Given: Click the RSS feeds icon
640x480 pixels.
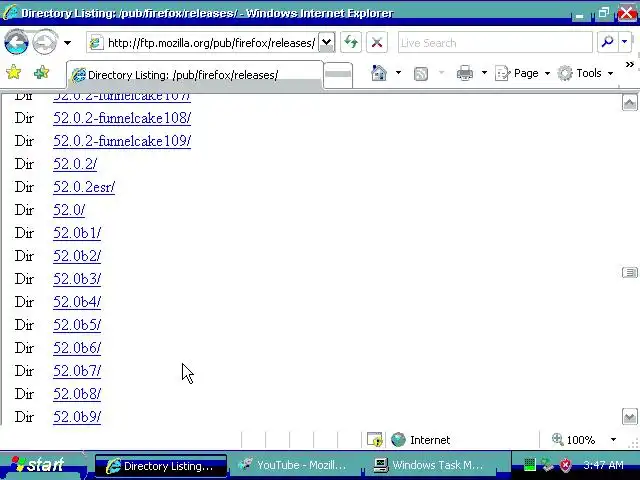Looking at the screenshot, I should 421,73.
